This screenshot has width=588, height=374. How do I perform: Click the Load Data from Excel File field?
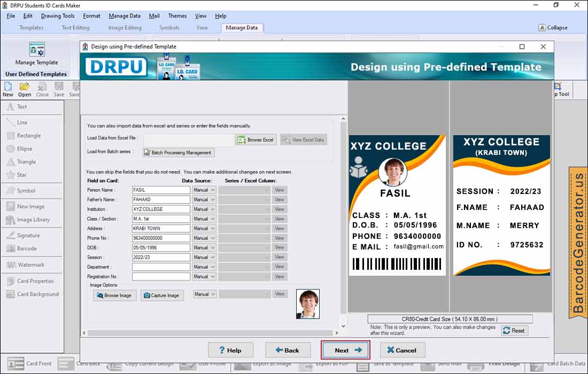click(189, 140)
